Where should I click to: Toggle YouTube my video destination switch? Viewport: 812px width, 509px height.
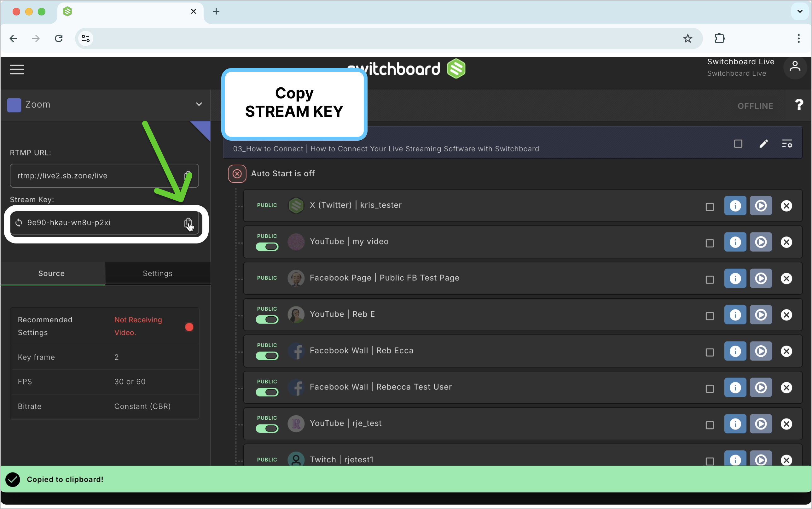tap(267, 247)
